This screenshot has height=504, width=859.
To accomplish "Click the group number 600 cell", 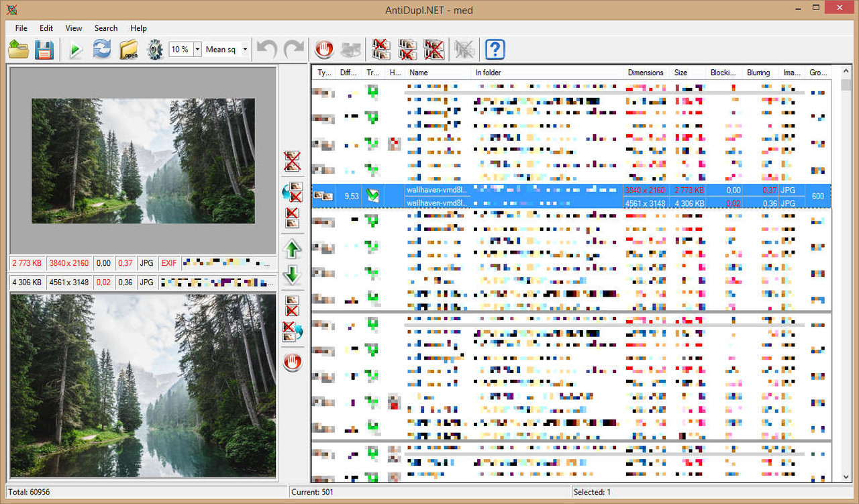I will click(818, 196).
